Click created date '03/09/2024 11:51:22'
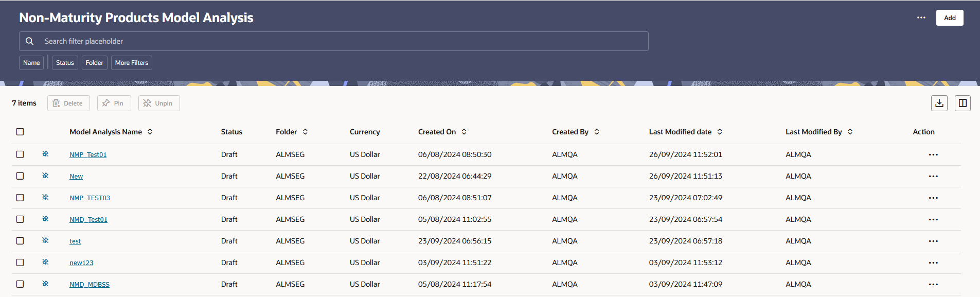This screenshot has height=297, width=980. coord(455,263)
